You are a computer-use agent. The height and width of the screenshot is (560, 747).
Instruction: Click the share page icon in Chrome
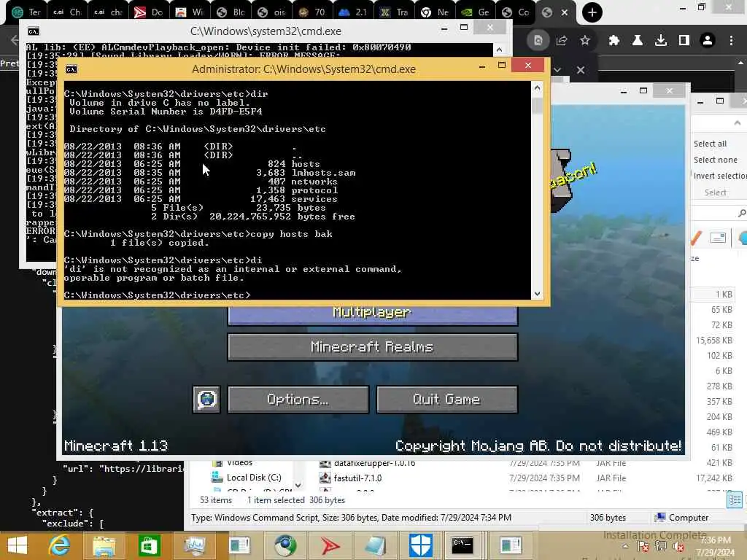coord(562,41)
